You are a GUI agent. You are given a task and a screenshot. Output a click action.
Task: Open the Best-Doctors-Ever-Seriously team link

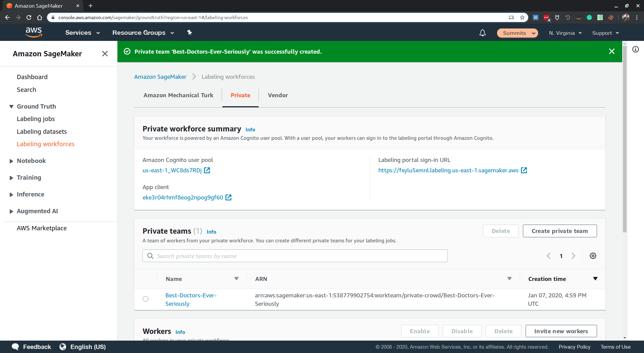click(x=191, y=299)
